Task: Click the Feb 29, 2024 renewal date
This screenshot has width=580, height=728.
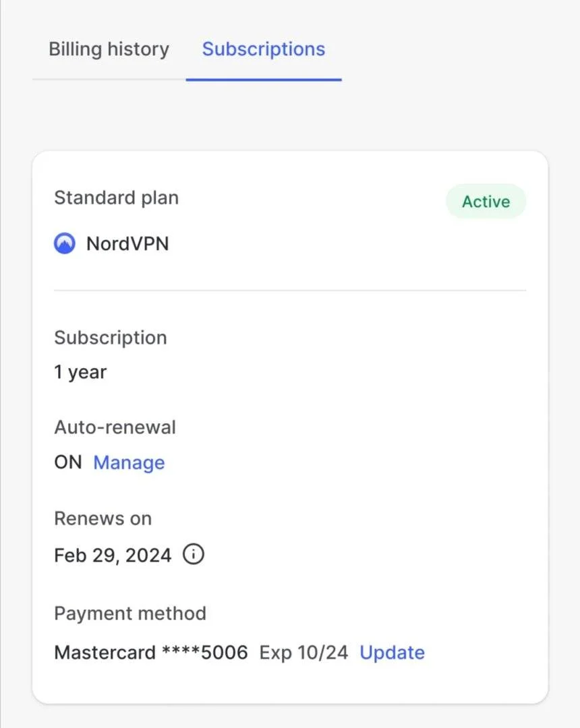Action: tap(113, 555)
